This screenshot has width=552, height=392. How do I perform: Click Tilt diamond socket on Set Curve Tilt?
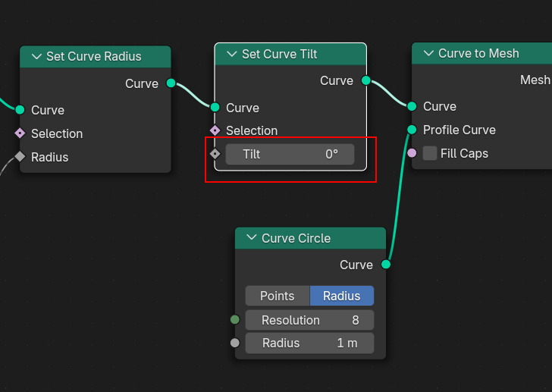click(215, 154)
